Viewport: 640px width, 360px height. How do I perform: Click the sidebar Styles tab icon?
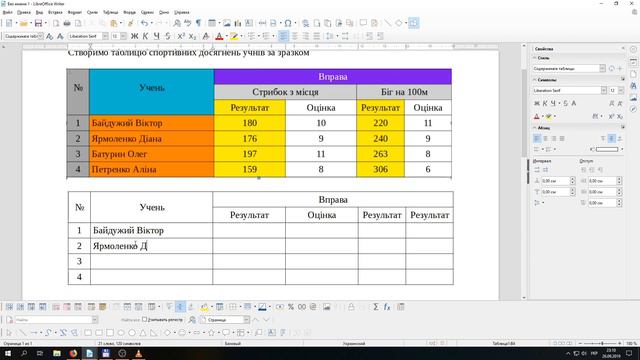tap(633, 86)
